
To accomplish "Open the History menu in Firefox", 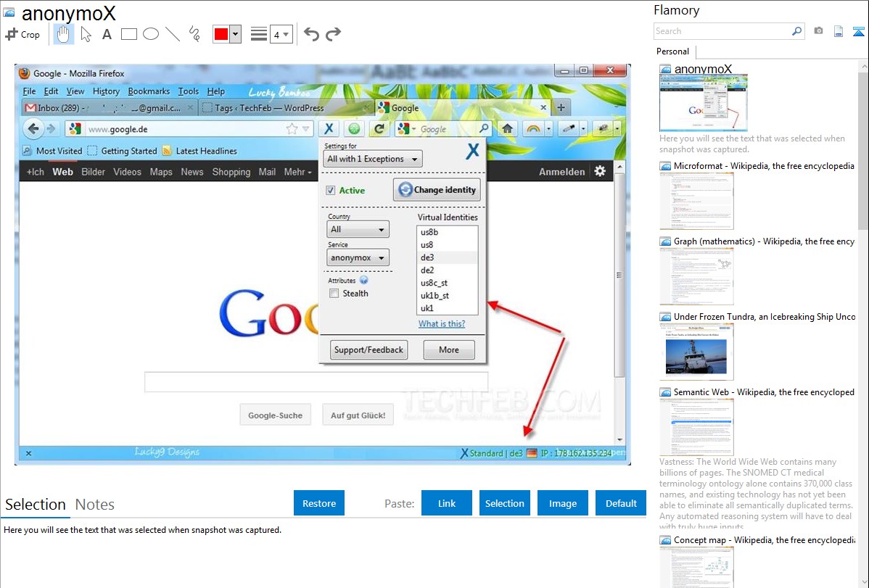I will (106, 91).
